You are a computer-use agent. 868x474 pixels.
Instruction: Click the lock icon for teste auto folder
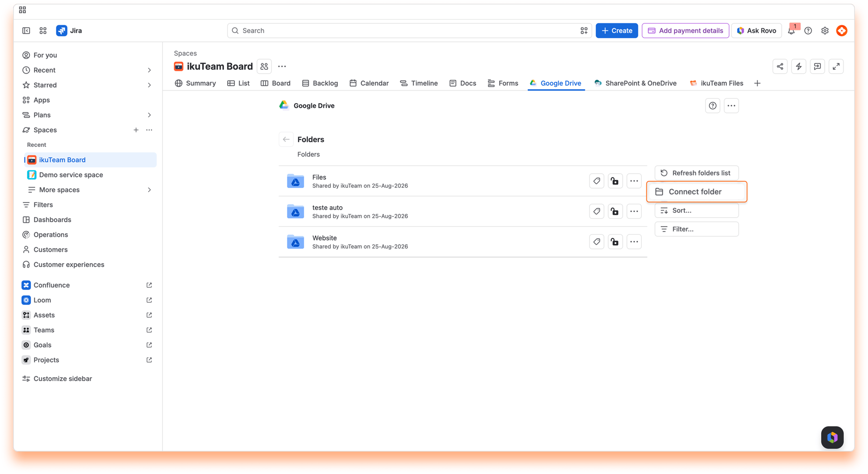tap(615, 211)
